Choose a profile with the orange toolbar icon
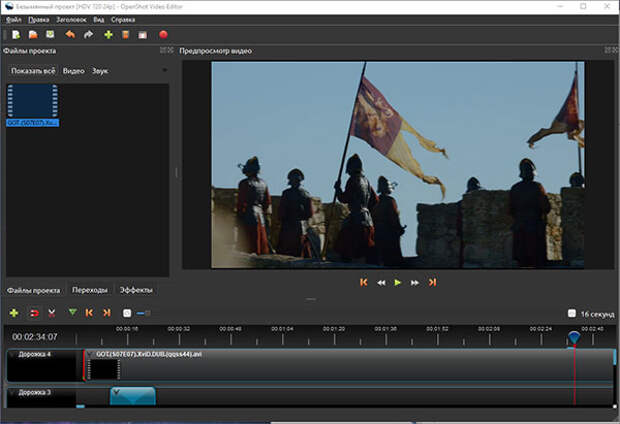This screenshot has height=424, width=620. coord(125,35)
